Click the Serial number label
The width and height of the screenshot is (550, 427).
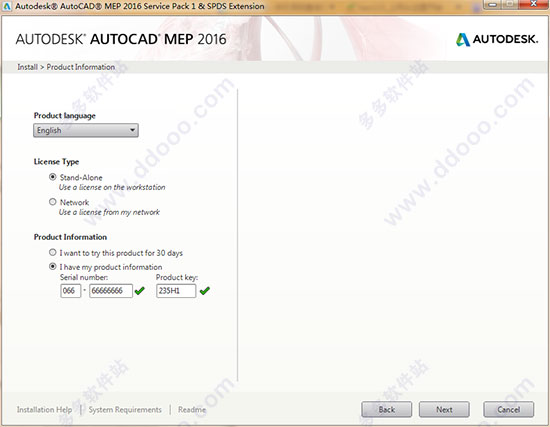[84, 277]
